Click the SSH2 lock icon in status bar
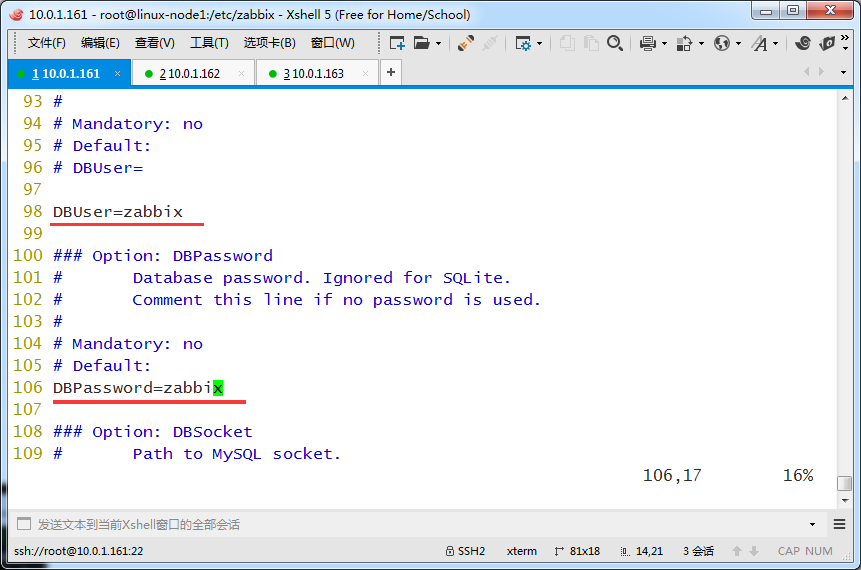Image resolution: width=861 pixels, height=570 pixels. (449, 551)
